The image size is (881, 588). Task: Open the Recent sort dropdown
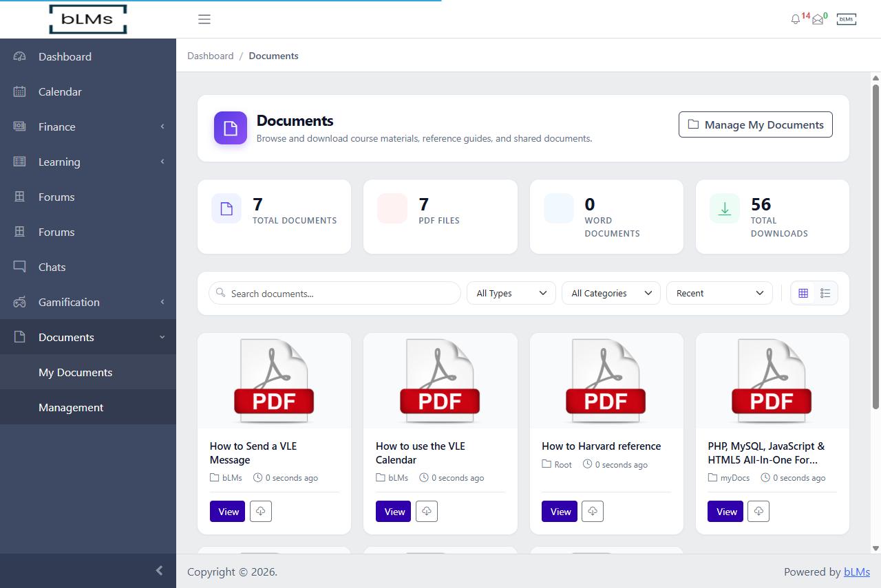pyautogui.click(x=720, y=293)
